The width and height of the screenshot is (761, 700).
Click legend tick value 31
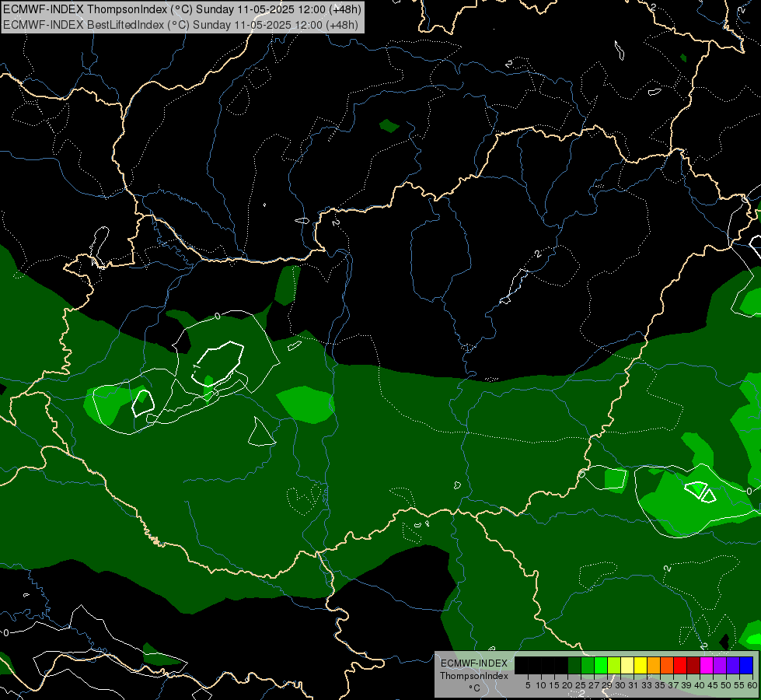(634, 685)
